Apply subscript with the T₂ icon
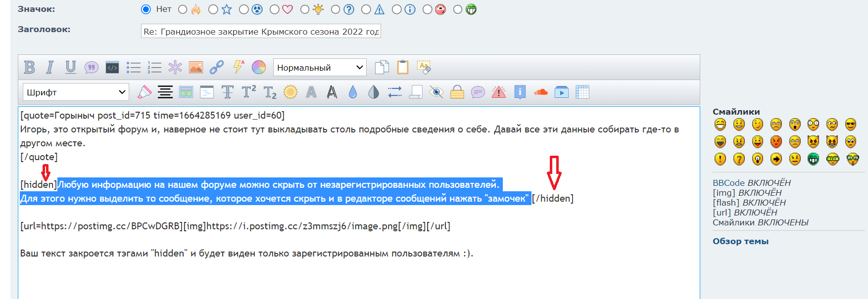The width and height of the screenshot is (868, 299). pos(270,92)
